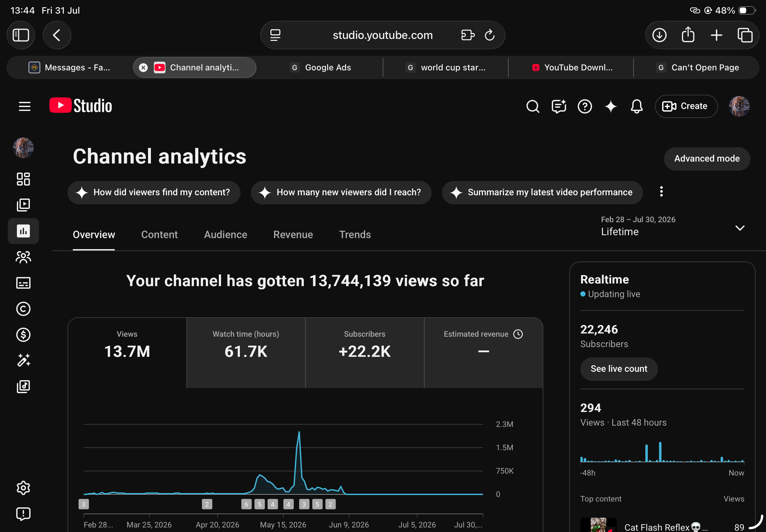Click the May chart marker labeled 6

(246, 504)
